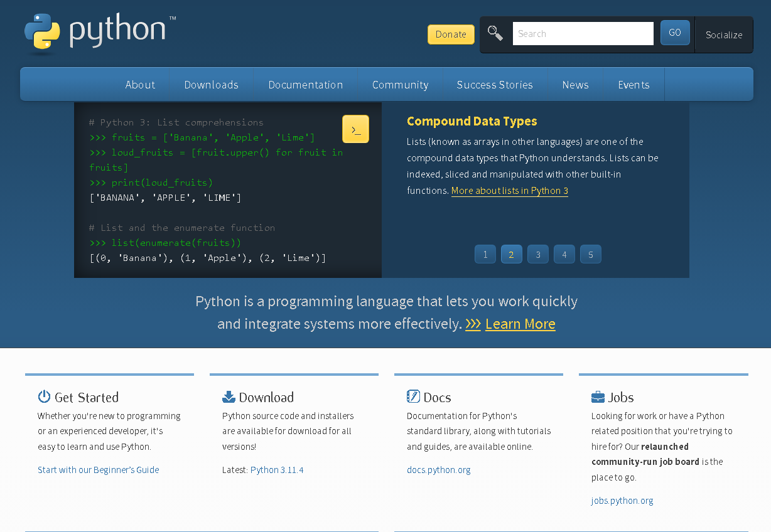This screenshot has height=532, width=771.
Task: Open the About menu
Action: [140, 85]
